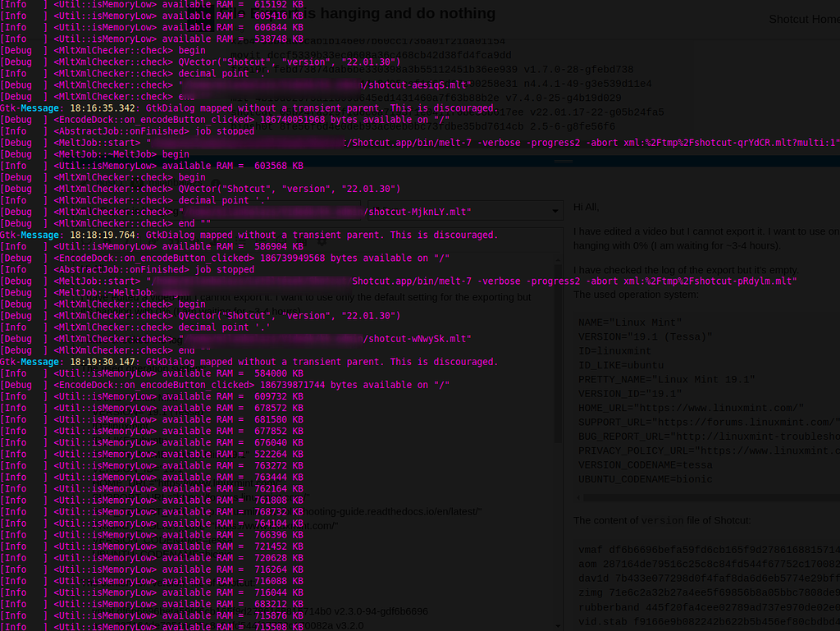Click the '/shotcut-MjknLY.mlt' file path

(x=418, y=213)
